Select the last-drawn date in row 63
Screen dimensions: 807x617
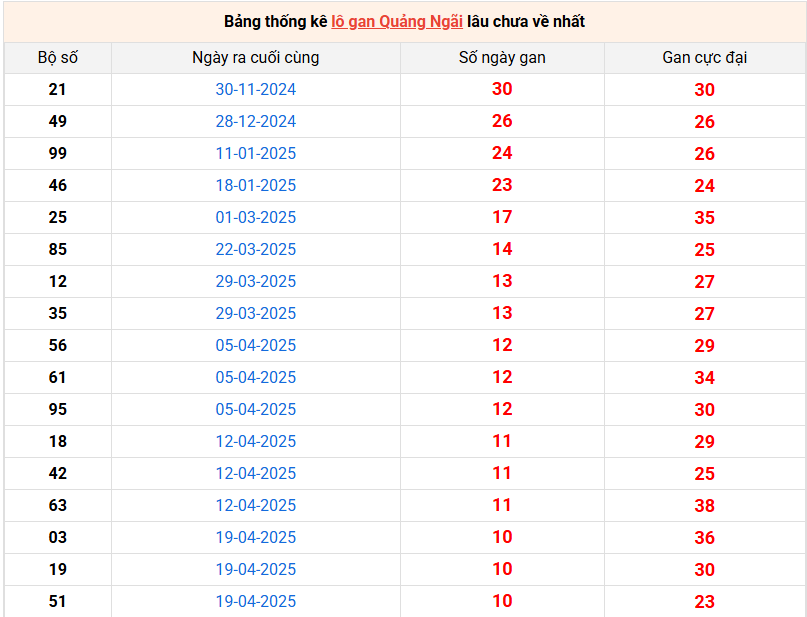(256, 505)
